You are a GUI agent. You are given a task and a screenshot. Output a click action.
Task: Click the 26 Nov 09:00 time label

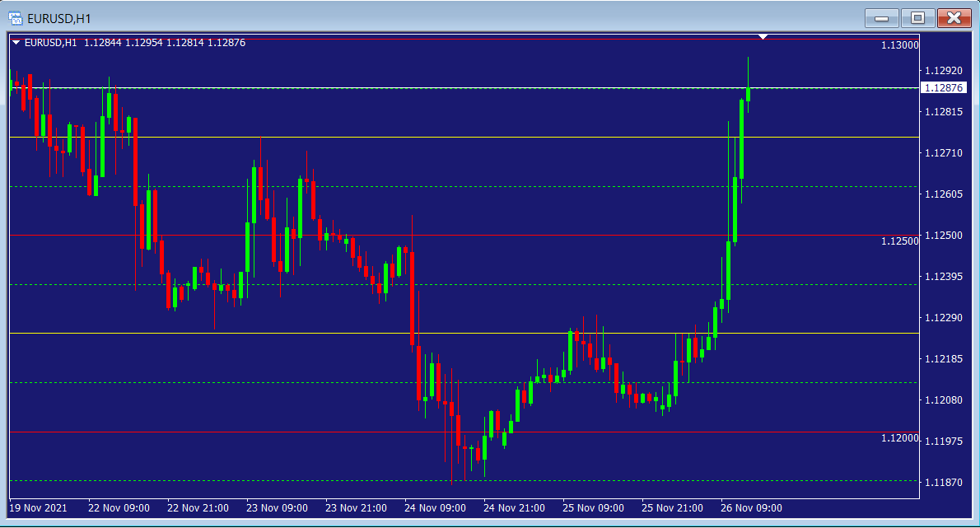[x=751, y=507]
